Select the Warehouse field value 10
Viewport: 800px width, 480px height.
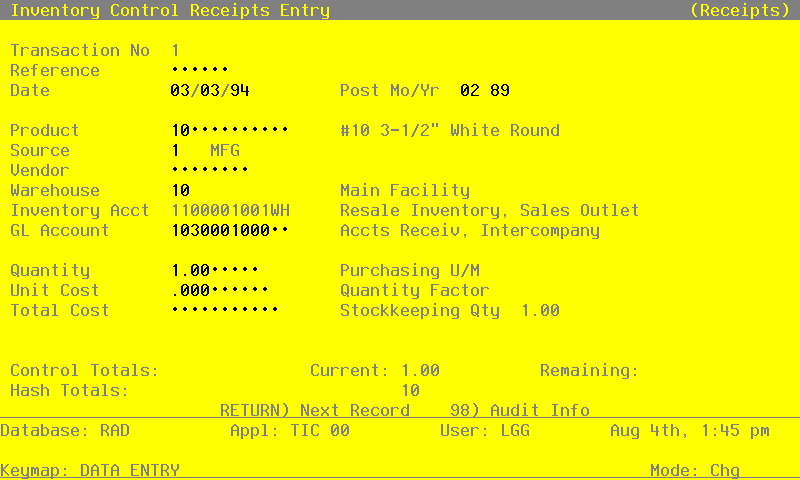tap(181, 190)
